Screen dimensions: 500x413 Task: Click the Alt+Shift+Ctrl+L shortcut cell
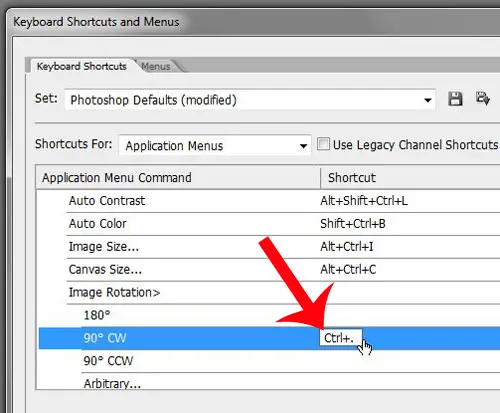click(364, 201)
